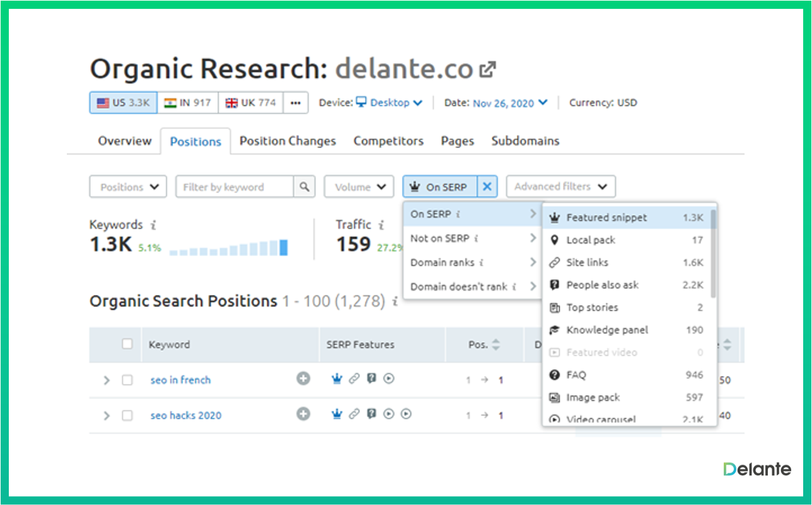
Task: Open the Volume filter dropdown
Action: click(x=359, y=187)
